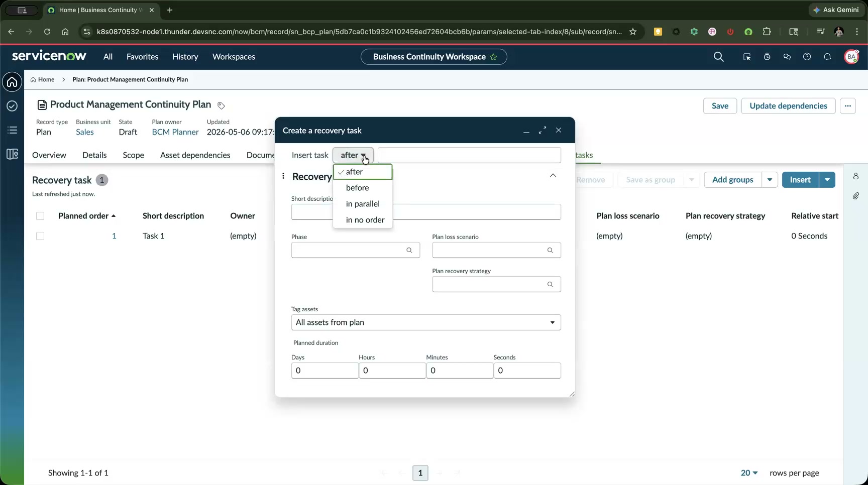This screenshot has width=868, height=485.
Task: Open the Tag assets dropdown
Action: coord(426,322)
